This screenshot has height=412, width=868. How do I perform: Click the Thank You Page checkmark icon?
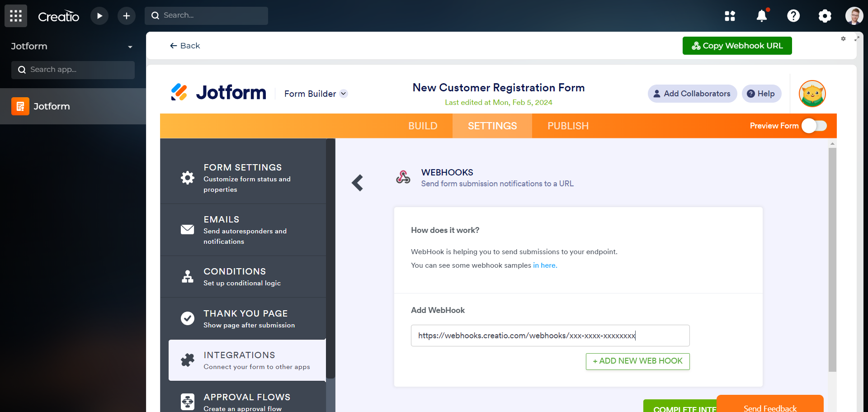tap(188, 318)
